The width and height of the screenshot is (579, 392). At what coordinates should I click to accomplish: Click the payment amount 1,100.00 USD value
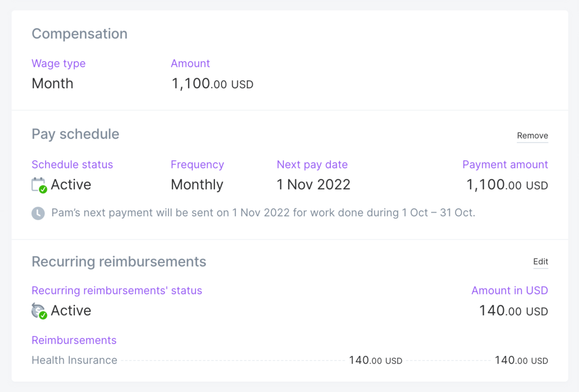(507, 184)
